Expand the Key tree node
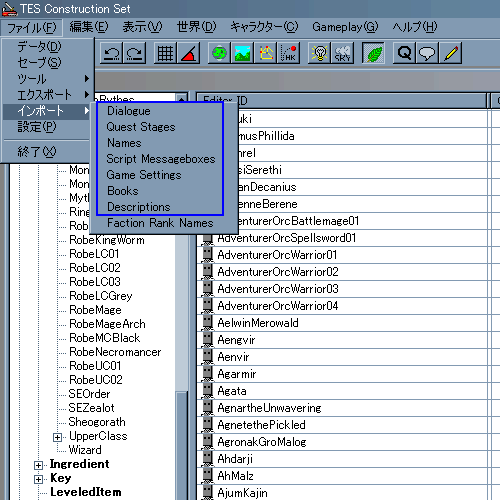This screenshot has width=500, height=500. click(x=38, y=479)
